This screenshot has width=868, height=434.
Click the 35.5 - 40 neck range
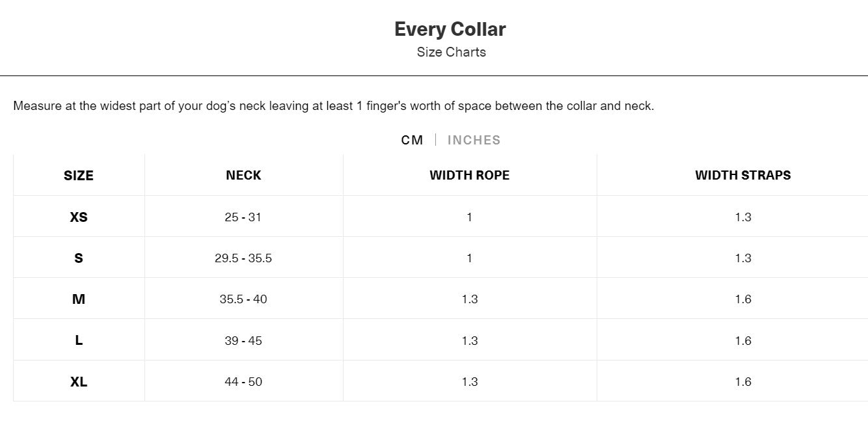[x=243, y=299]
